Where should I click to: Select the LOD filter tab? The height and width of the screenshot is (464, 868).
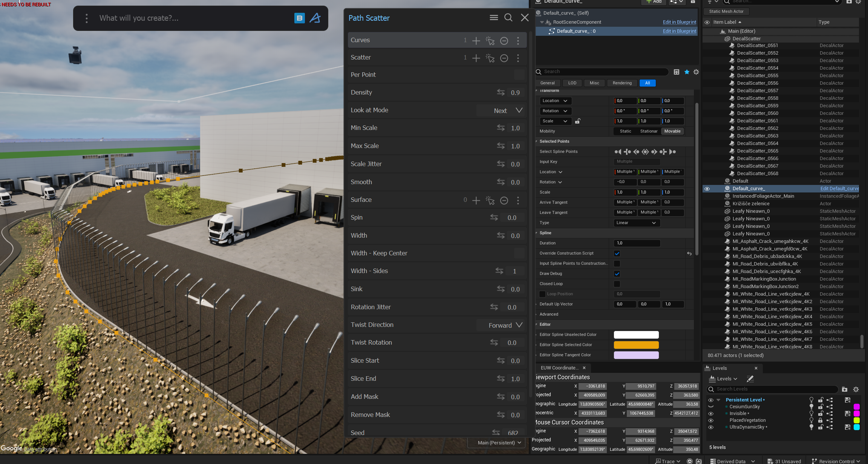[x=572, y=83]
